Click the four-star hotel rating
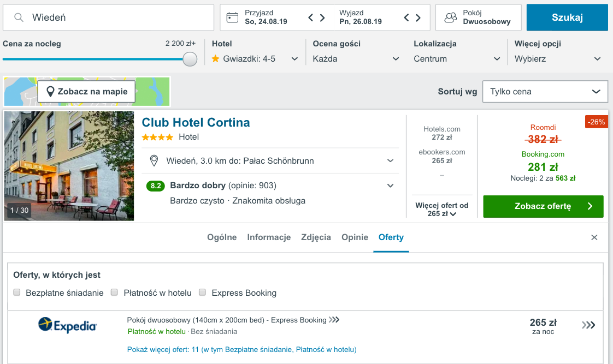This screenshot has height=364, width=613. pos(157,137)
